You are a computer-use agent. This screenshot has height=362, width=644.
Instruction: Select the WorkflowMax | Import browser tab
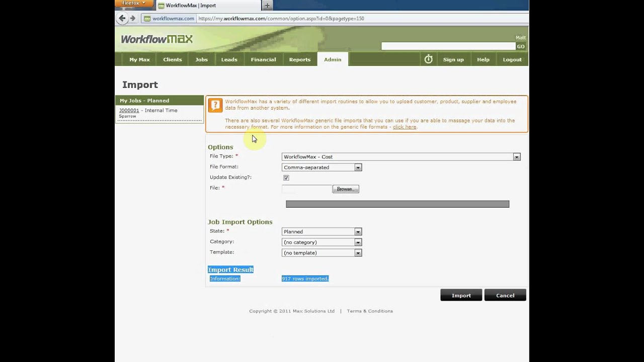click(208, 6)
